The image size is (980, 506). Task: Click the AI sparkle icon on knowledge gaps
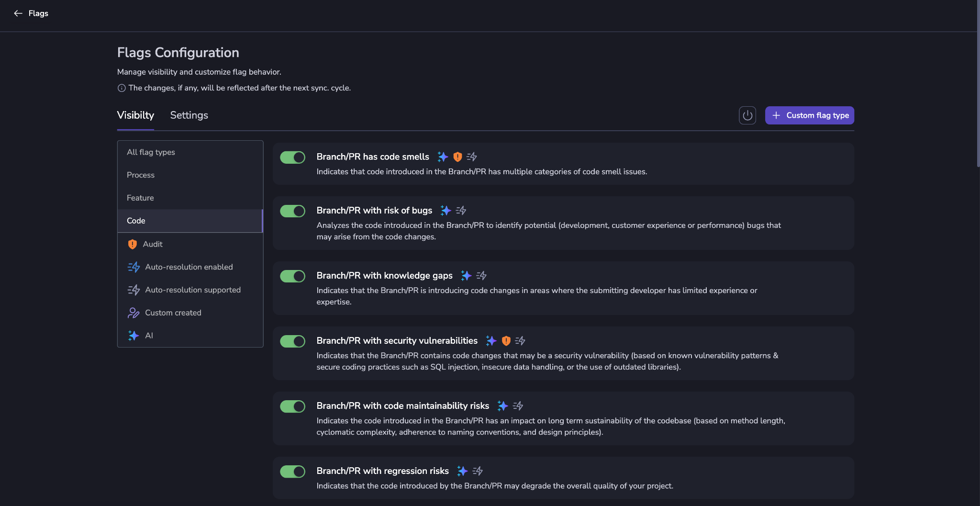[x=466, y=276]
